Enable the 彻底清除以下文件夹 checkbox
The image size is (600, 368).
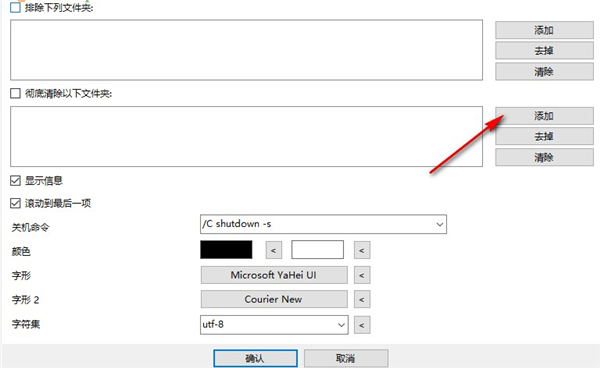pos(15,93)
